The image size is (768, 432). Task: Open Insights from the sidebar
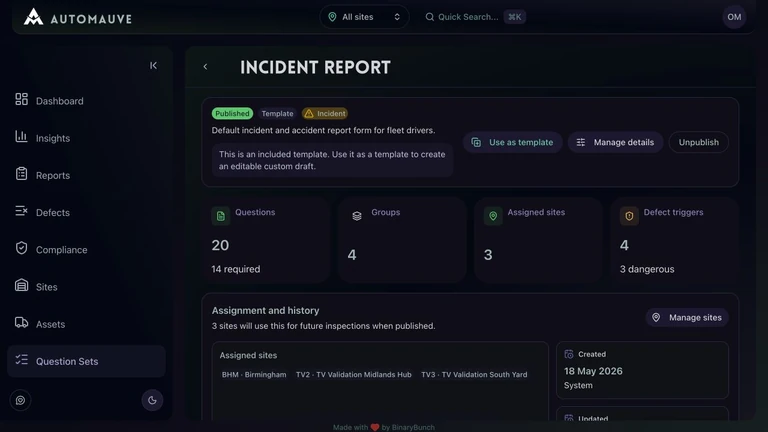pos(86,138)
